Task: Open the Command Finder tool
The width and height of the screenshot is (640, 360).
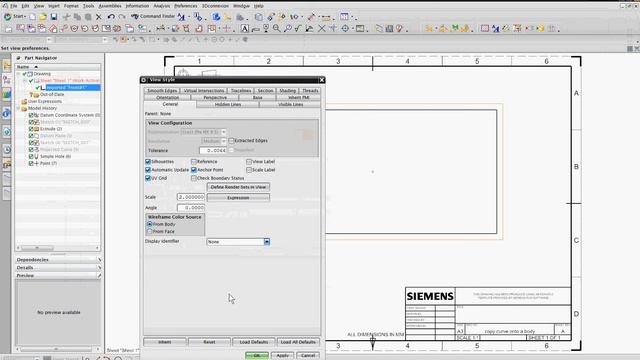Action: click(x=153, y=16)
